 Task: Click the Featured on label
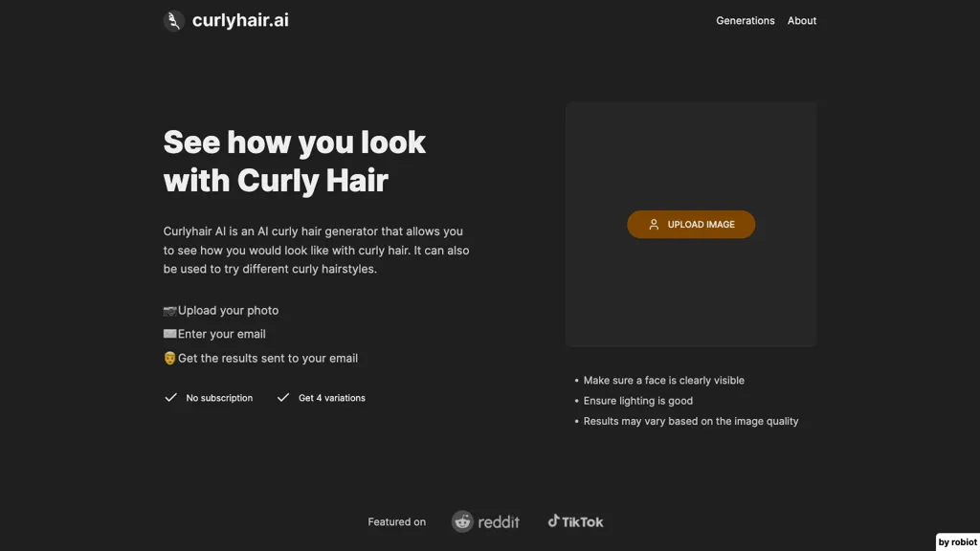[x=396, y=522]
